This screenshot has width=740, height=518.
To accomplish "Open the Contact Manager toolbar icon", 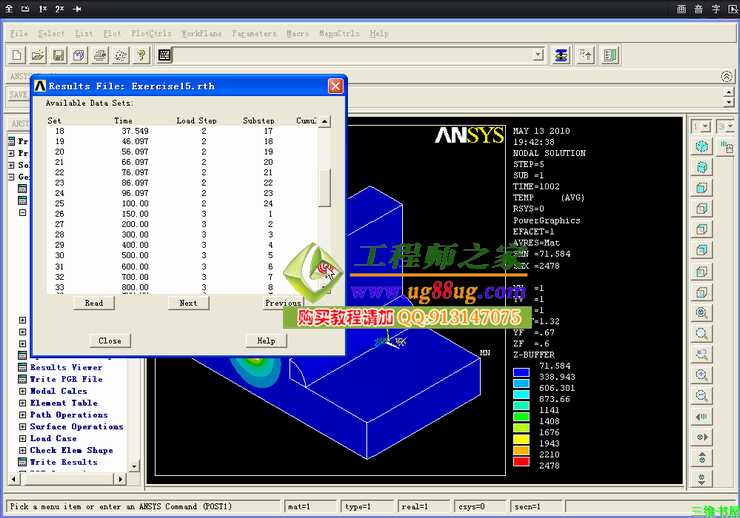I will pos(610,55).
